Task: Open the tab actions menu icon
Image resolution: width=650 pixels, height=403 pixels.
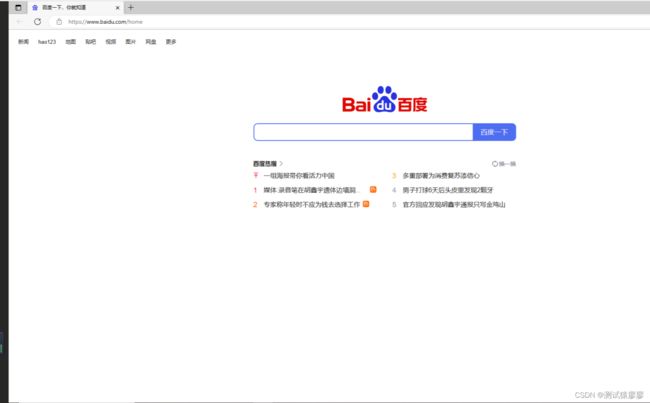Action: pyautogui.click(x=18, y=7)
